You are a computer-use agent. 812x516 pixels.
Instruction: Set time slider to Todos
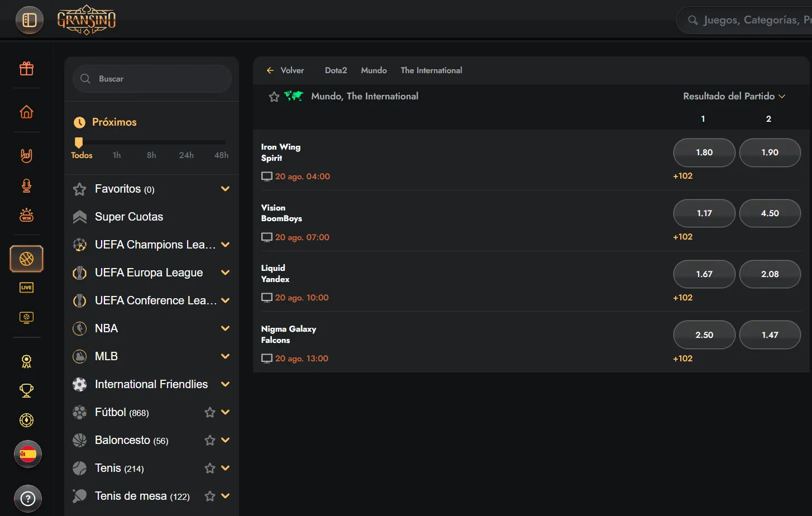(x=82, y=155)
